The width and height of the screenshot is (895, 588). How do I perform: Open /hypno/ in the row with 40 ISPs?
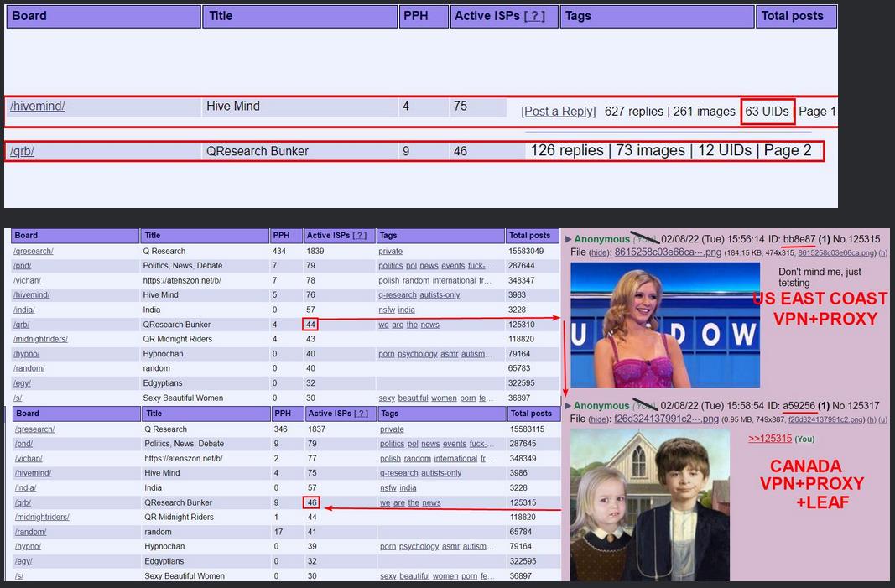26,354
